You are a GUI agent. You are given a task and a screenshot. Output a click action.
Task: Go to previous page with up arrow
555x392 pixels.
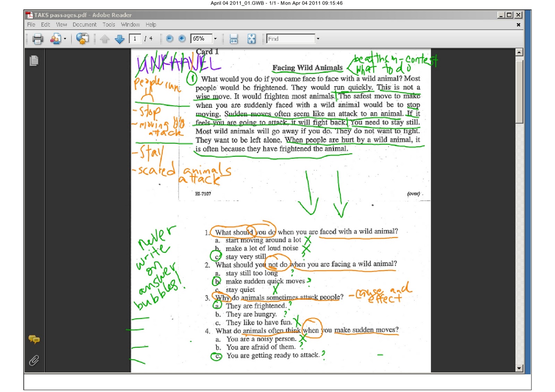(x=105, y=39)
